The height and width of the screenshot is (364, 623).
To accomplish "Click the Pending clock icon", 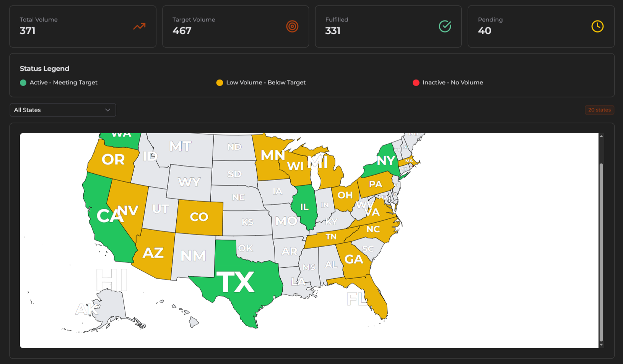I will (597, 26).
